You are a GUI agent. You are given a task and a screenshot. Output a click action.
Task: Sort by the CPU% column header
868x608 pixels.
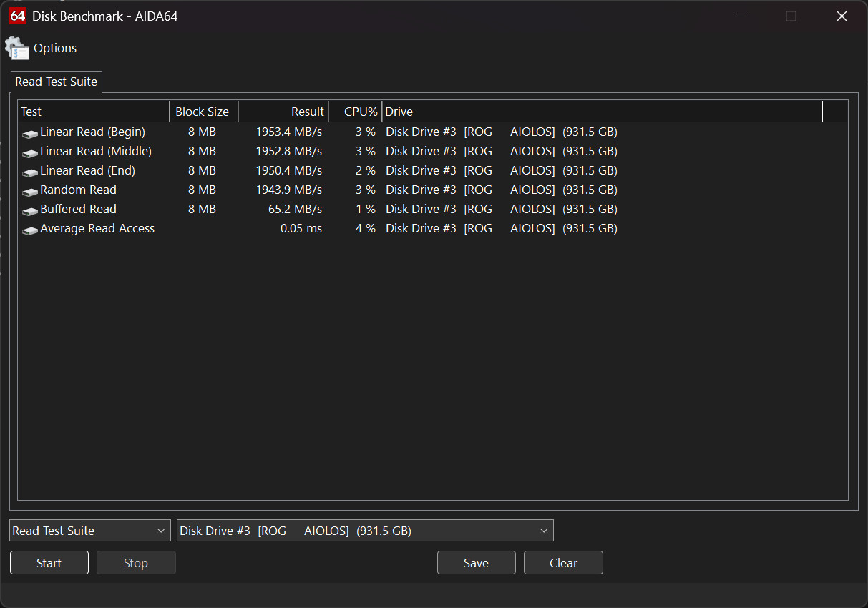pyautogui.click(x=355, y=112)
